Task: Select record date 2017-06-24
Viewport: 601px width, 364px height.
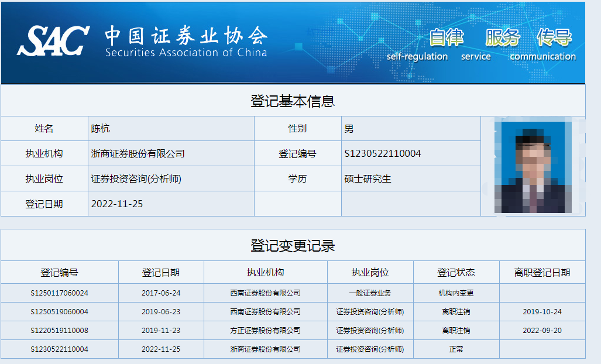Action: coord(161,293)
